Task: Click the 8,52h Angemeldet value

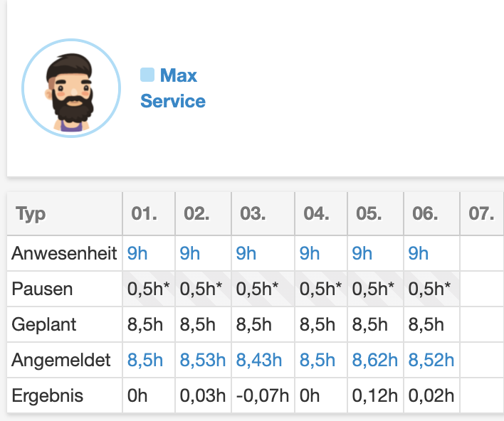Action: (x=431, y=361)
